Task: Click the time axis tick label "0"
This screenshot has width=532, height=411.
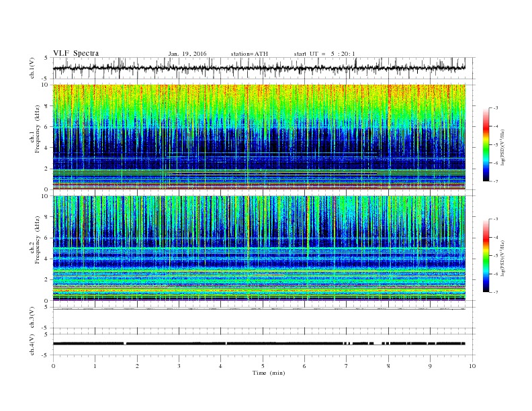Action: (53, 366)
